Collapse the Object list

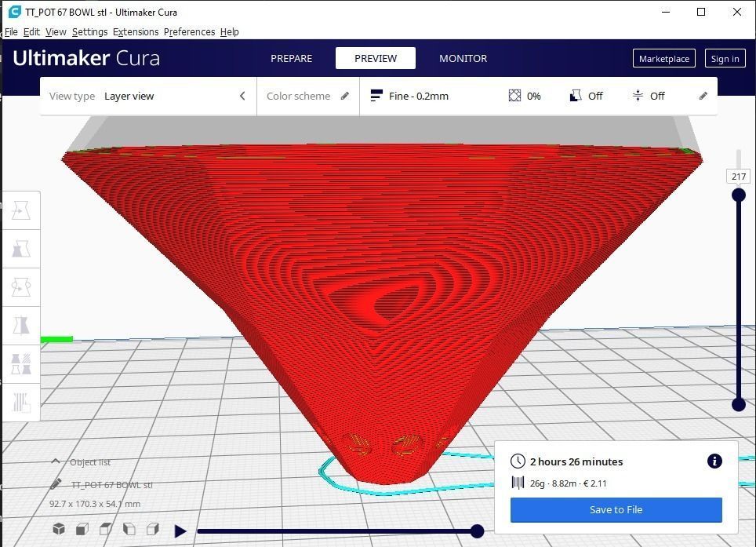pyautogui.click(x=56, y=461)
